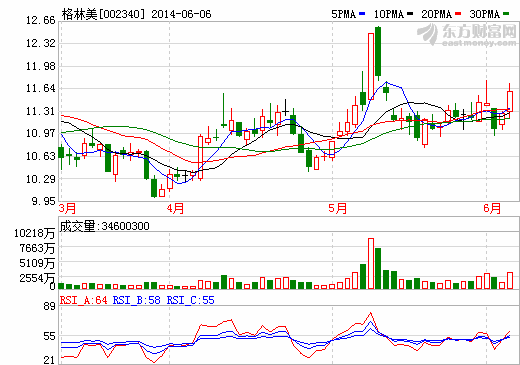Click the green 30PMA legend color marker
Screen dimensions: 520x365
pos(506,14)
